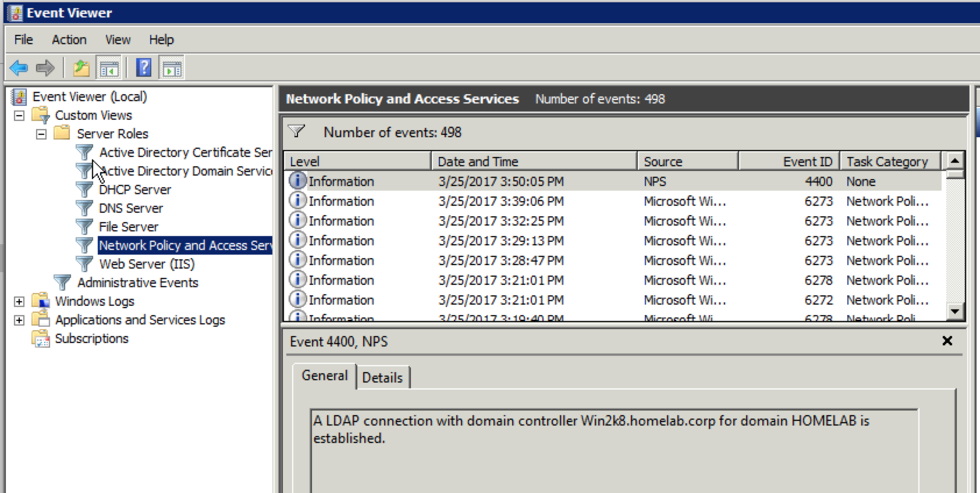
Task: Open the View menu
Action: 118,40
